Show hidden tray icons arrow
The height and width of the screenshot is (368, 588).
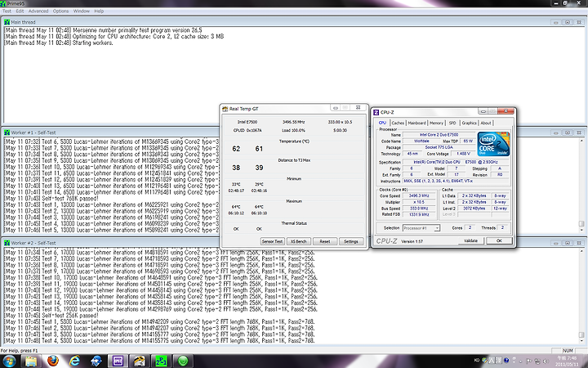click(x=521, y=361)
